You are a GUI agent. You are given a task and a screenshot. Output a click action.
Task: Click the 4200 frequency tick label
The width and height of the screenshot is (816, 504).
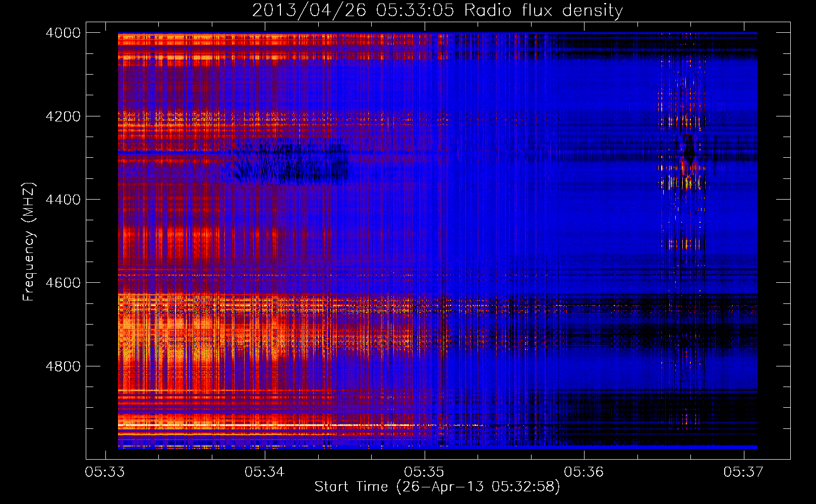(x=63, y=116)
